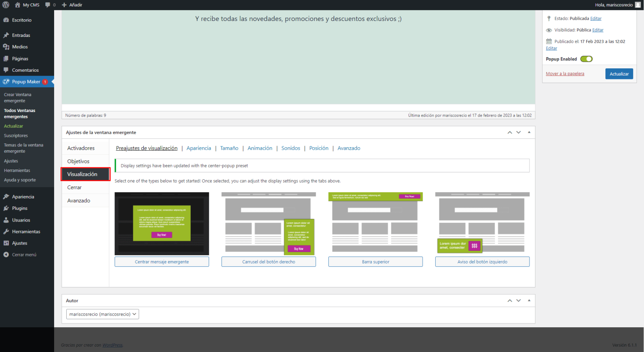Click the Actualizar button
The height and width of the screenshot is (352, 644).
[x=619, y=73]
